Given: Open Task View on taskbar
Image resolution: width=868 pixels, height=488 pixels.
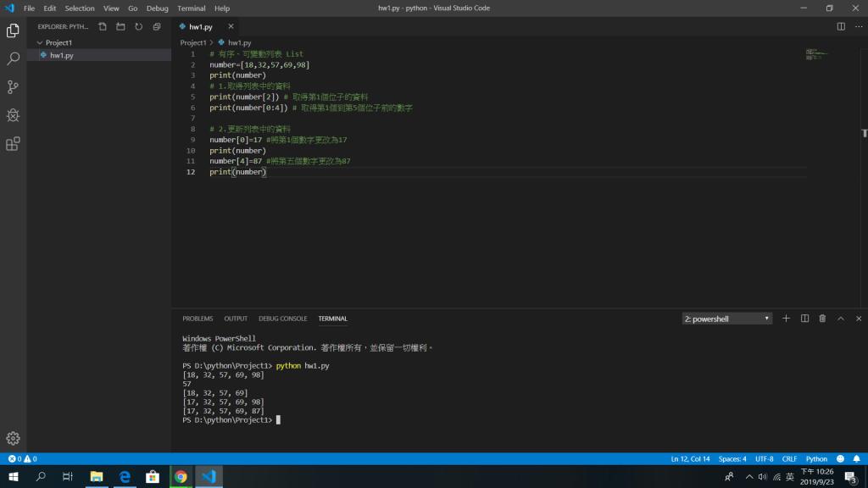Looking at the screenshot, I should [68, 476].
